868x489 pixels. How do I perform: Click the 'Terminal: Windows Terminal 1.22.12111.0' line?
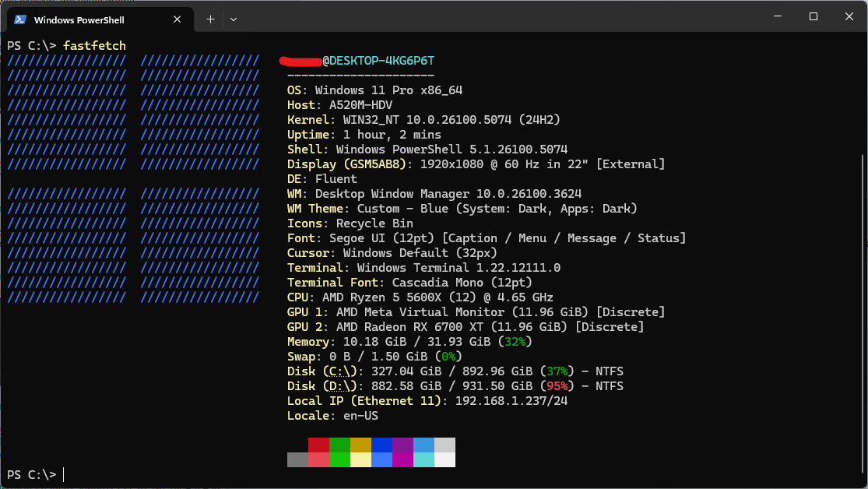pyautogui.click(x=424, y=268)
